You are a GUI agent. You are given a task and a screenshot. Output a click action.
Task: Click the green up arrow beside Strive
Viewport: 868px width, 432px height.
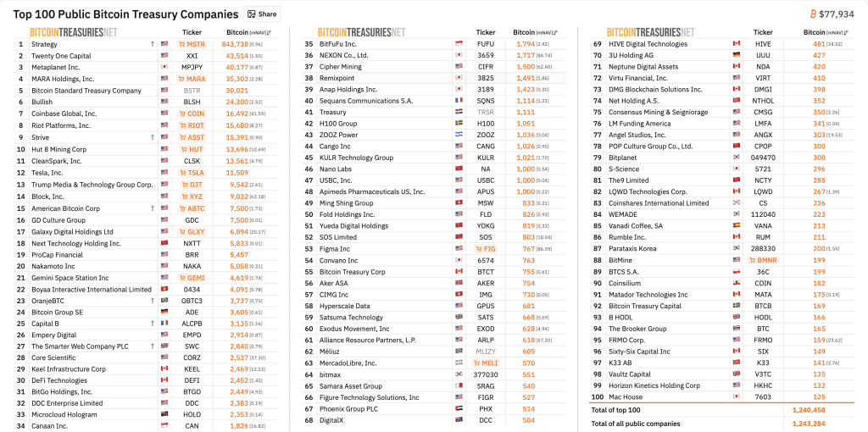point(152,137)
